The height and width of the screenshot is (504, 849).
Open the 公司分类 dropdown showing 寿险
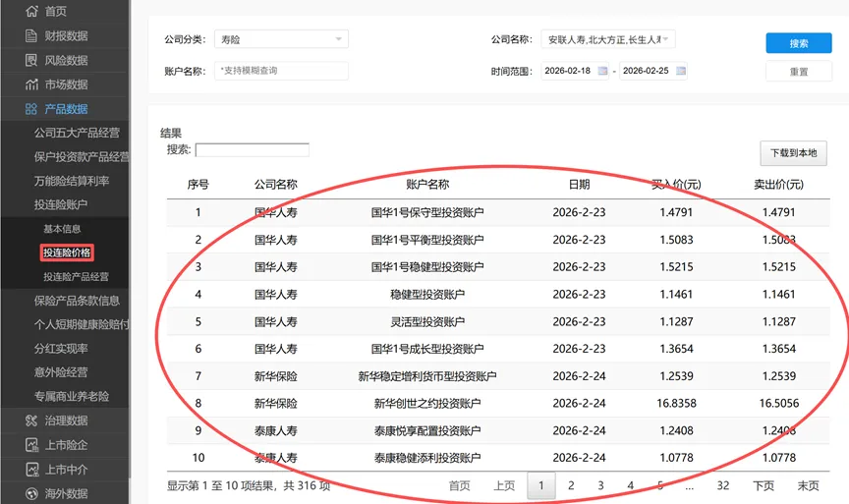coord(282,39)
